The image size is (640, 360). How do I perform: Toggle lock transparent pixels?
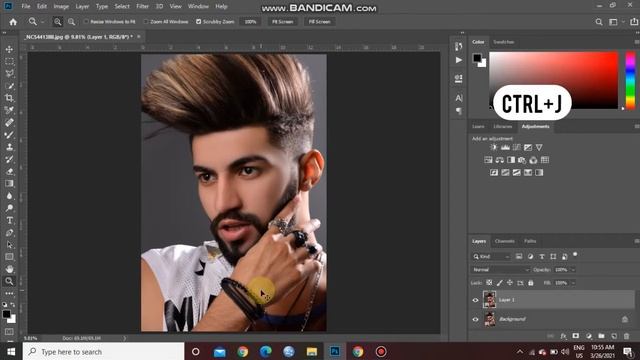pos(489,282)
